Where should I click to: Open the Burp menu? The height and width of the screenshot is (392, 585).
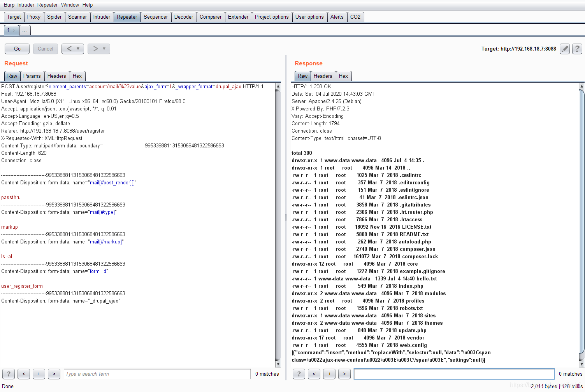coord(9,5)
